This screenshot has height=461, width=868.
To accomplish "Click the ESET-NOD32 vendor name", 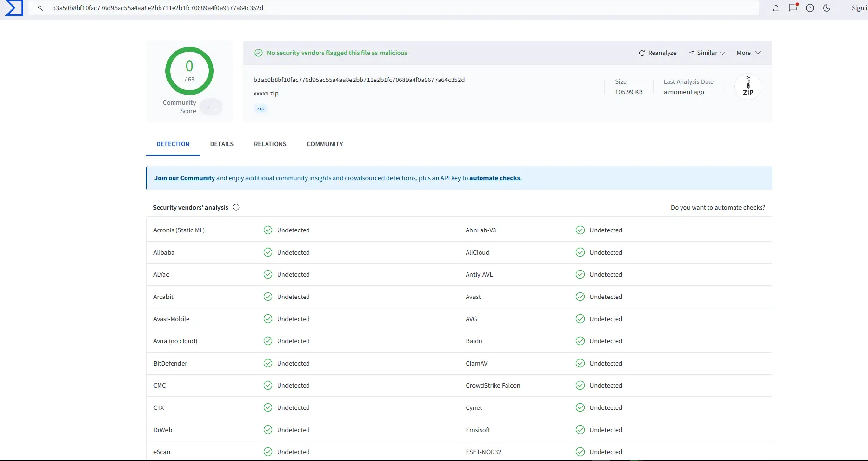I will point(483,452).
